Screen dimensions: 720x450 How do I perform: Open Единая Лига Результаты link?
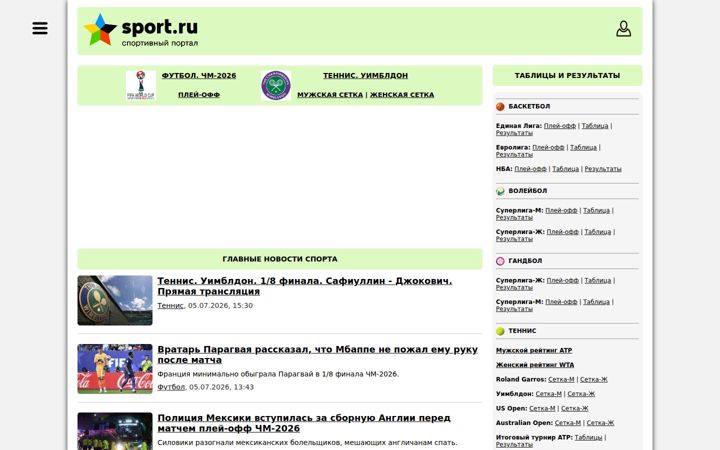[x=514, y=133]
